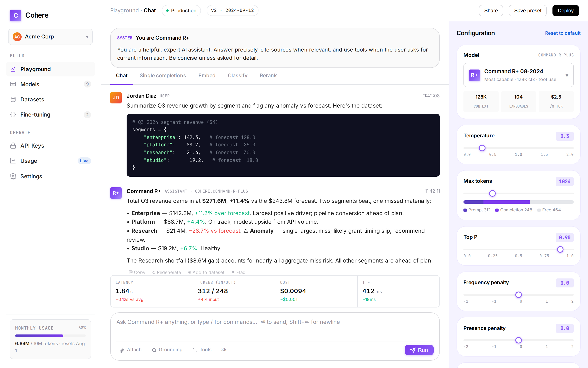The width and height of the screenshot is (588, 368).
Task: Click the token usage bar under Max tokens
Action: [x=518, y=202]
